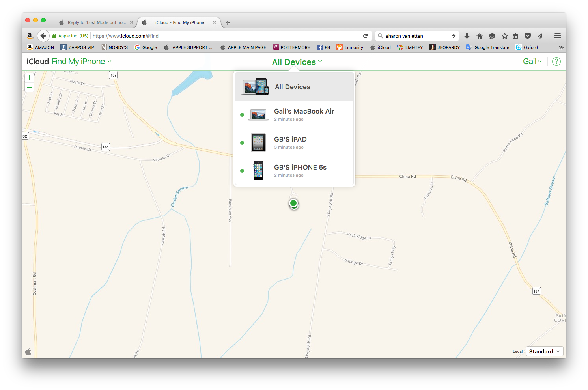Click All Devices group image in dropdown list

coord(255,86)
